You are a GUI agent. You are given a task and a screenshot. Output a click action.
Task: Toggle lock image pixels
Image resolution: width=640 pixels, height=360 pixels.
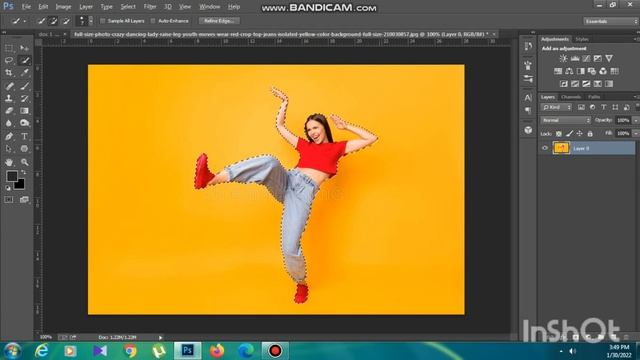[x=569, y=133]
